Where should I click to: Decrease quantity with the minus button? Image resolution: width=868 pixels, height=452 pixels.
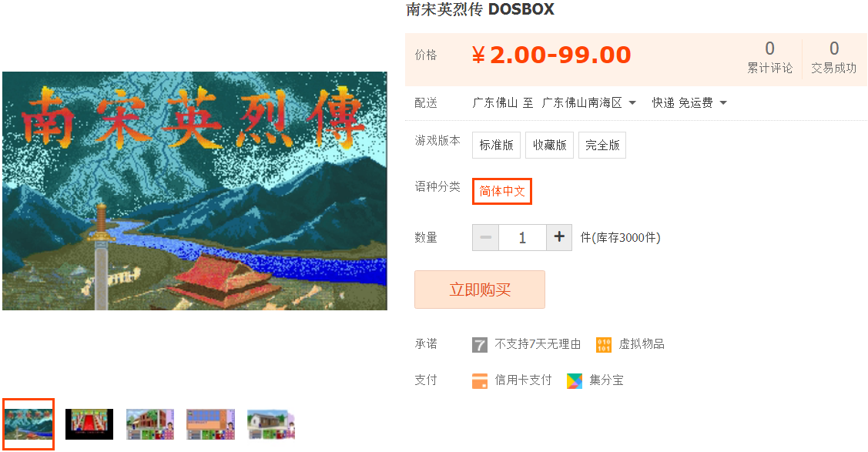tap(485, 237)
